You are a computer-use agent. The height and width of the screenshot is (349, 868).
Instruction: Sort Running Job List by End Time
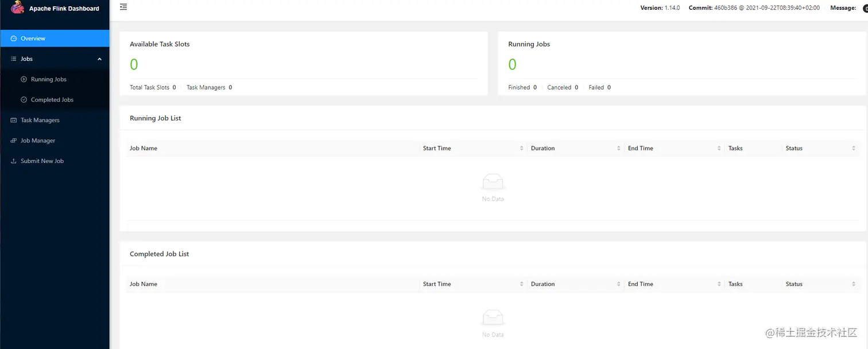click(x=719, y=148)
